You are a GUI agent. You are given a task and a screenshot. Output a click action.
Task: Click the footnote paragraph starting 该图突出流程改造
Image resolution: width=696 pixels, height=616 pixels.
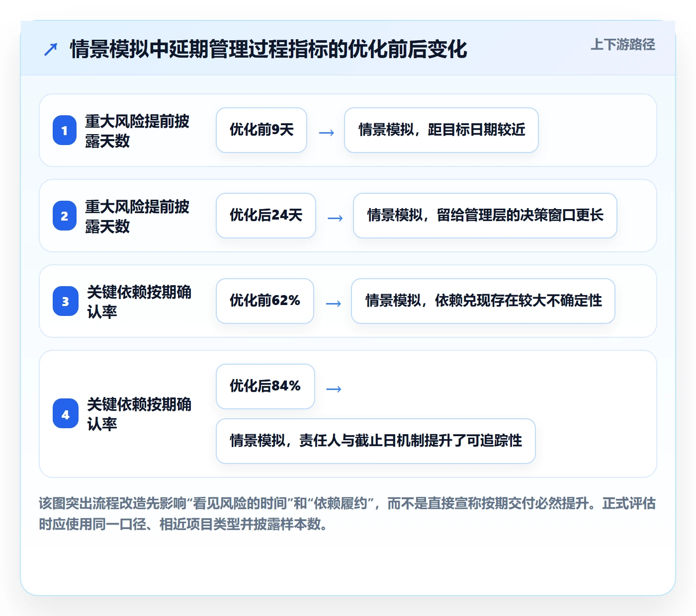[x=348, y=514]
